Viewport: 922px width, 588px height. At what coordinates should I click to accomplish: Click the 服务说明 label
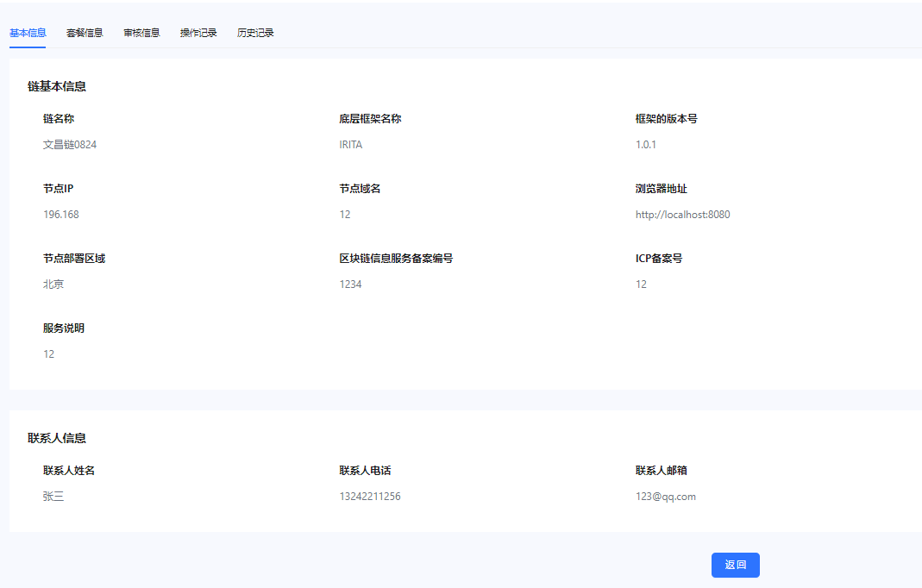pos(64,328)
